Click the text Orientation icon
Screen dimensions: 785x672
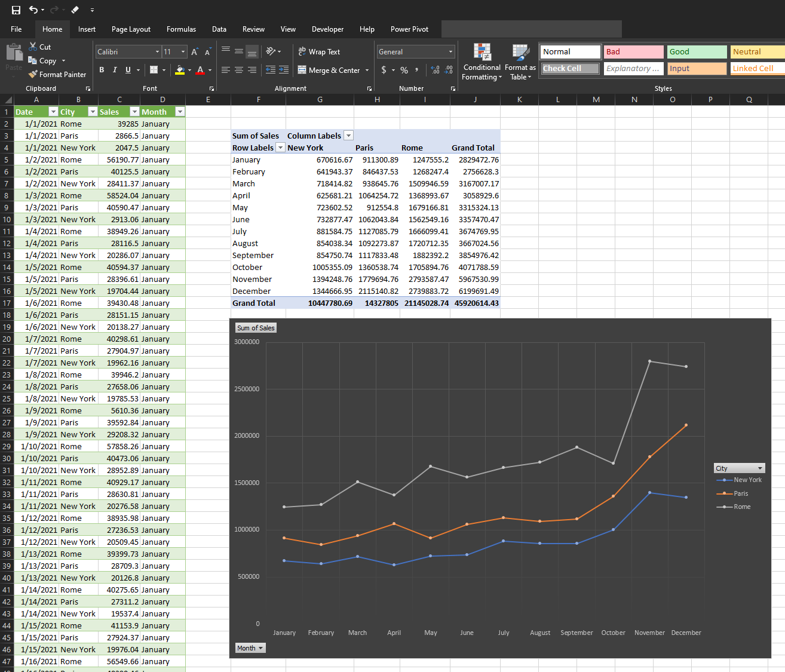pyautogui.click(x=271, y=51)
